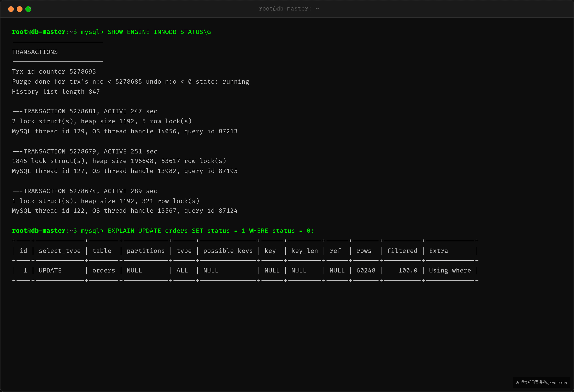Click the 100.0 filtered cell

(408, 271)
